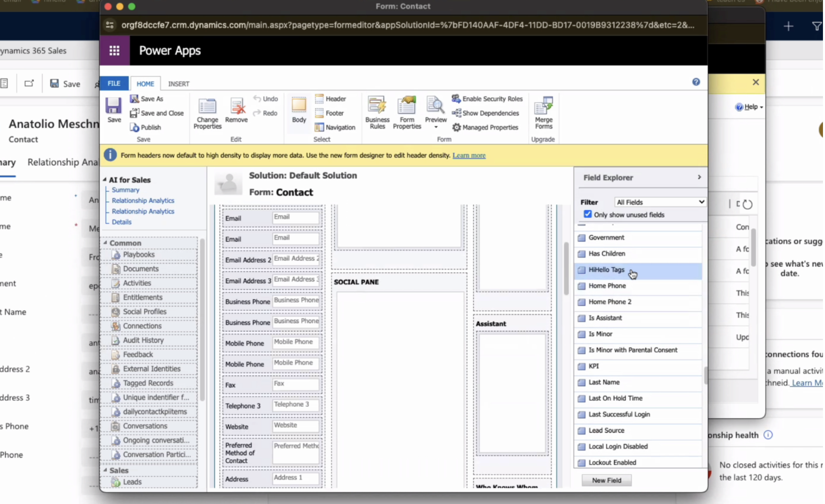The width and height of the screenshot is (825, 504).
Task: Click the Field Explorer list scrollbar
Action: pos(706,375)
